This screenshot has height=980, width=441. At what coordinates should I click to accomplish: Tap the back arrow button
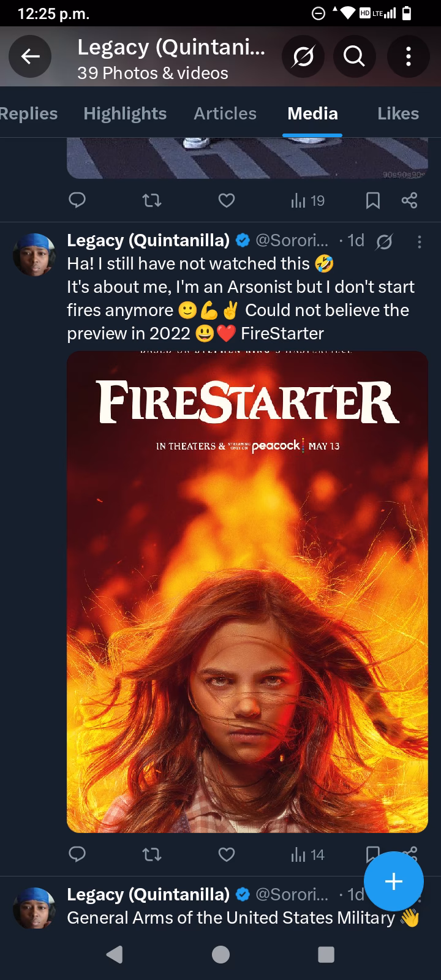30,57
